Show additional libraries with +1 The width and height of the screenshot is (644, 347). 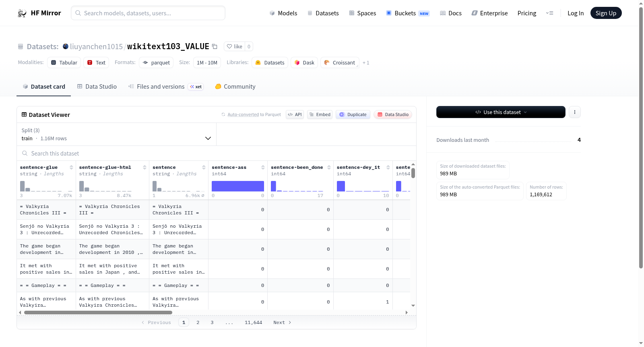coord(366,62)
